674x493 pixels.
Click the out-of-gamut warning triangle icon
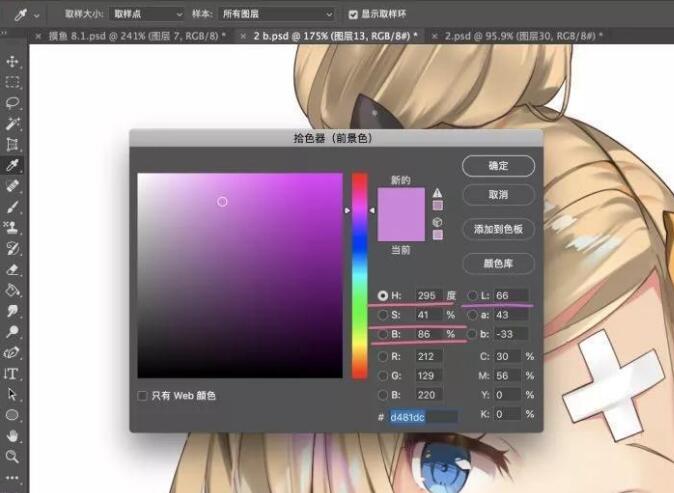(x=437, y=192)
